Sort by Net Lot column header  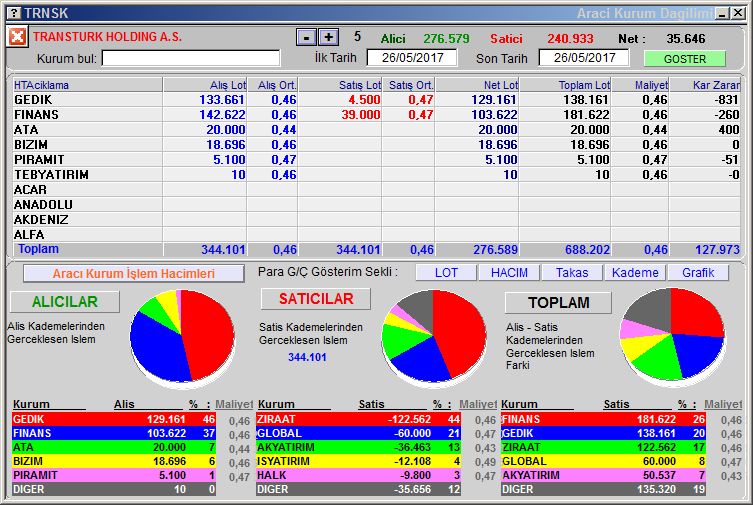pos(477,85)
